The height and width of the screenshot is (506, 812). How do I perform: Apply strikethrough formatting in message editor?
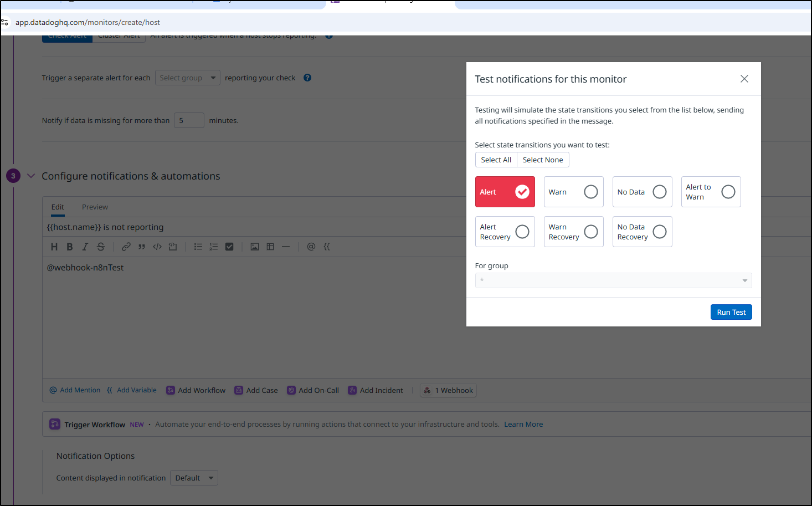[101, 247]
